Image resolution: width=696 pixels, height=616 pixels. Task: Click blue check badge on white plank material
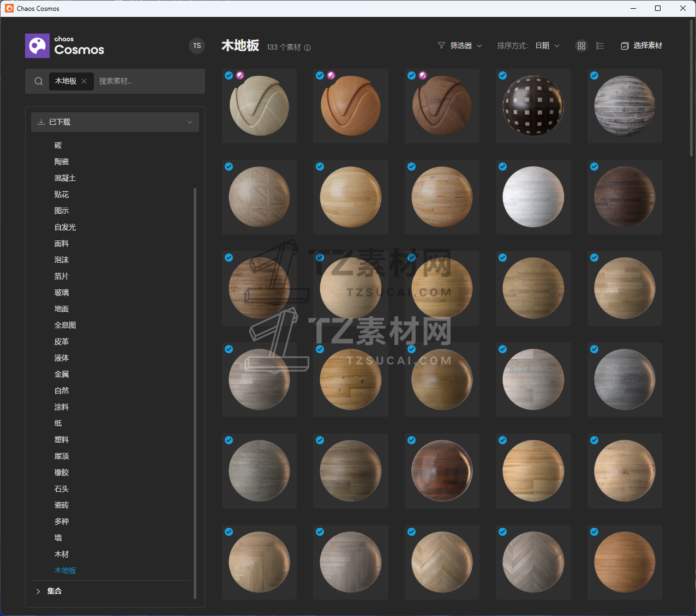click(x=503, y=167)
